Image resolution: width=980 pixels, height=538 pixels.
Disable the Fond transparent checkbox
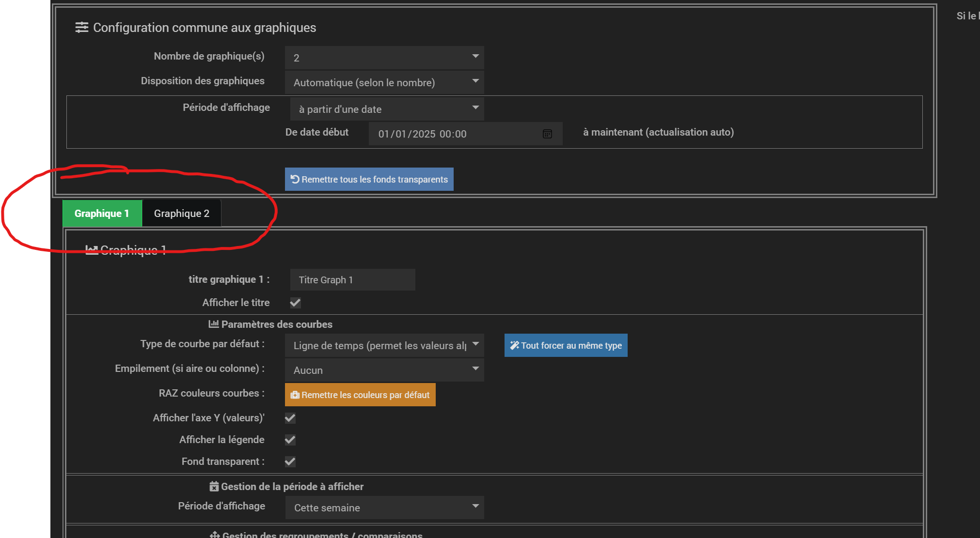point(290,461)
